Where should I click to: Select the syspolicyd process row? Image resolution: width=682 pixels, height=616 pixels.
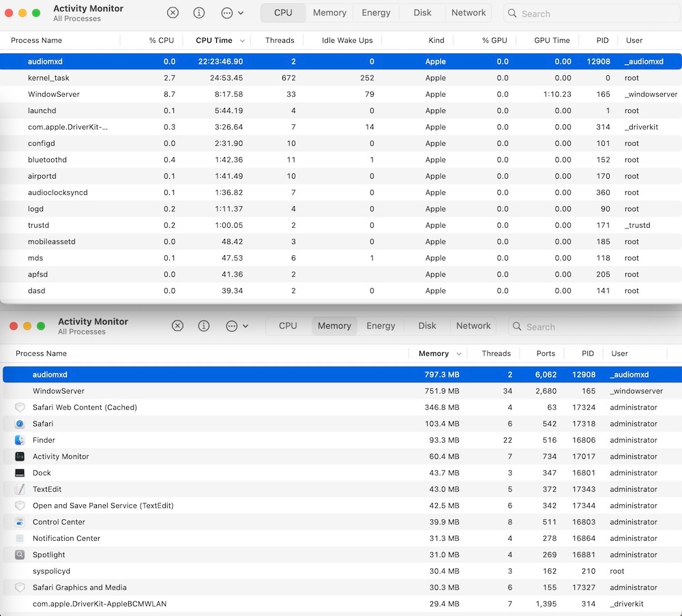point(342,571)
